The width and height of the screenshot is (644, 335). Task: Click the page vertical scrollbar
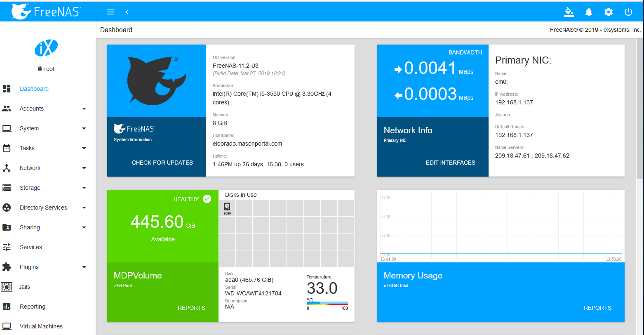640,109
